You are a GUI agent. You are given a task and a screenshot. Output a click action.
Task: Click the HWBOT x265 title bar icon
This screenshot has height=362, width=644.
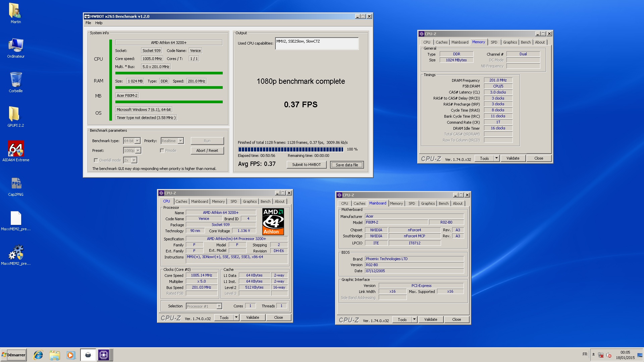[x=87, y=16]
